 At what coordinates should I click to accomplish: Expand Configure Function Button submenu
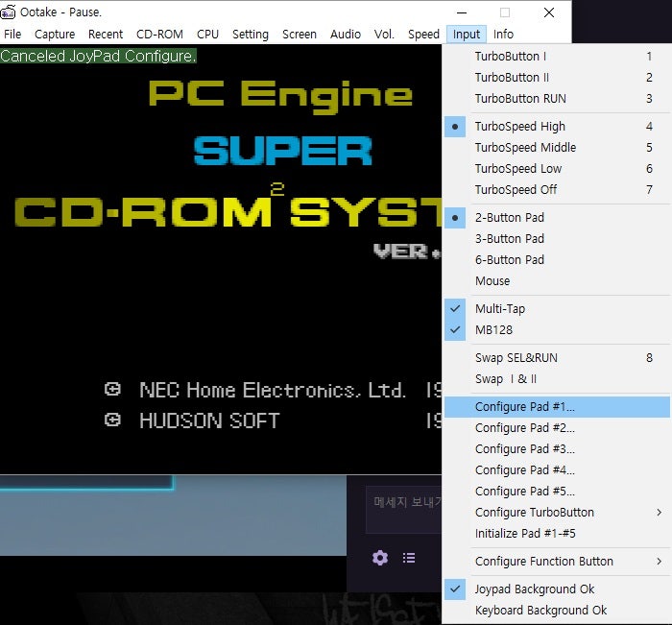(x=557, y=561)
